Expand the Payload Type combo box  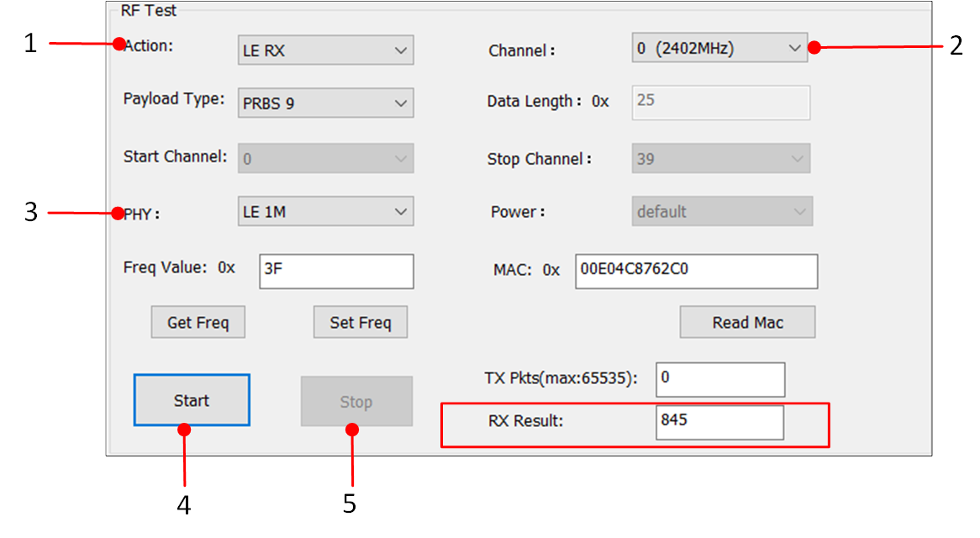(x=325, y=103)
